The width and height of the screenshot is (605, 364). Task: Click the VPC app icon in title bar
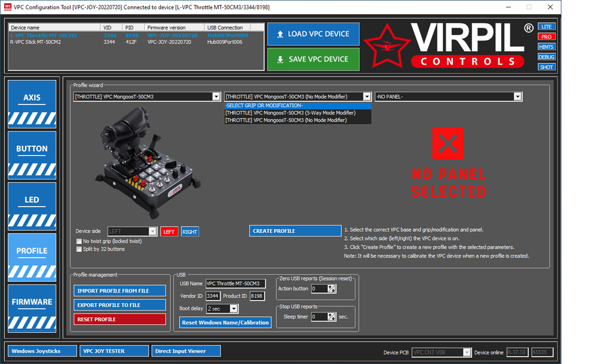click(x=8, y=7)
